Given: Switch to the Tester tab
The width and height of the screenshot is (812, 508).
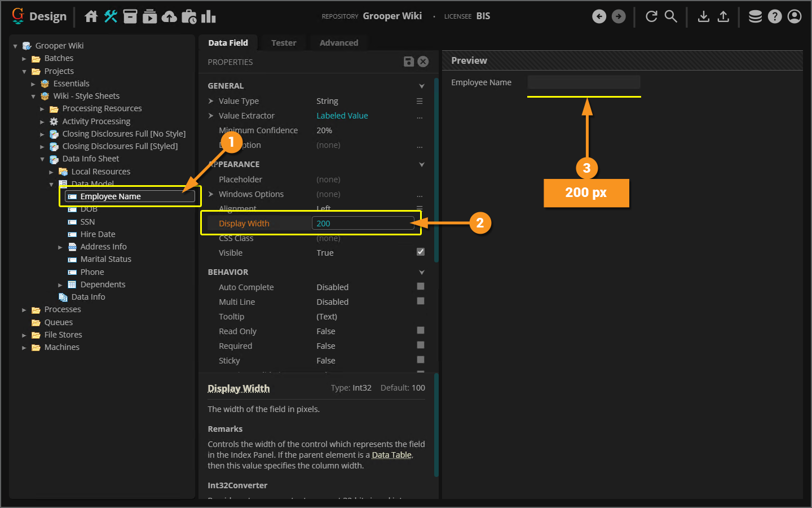Looking at the screenshot, I should pyautogui.click(x=283, y=43).
